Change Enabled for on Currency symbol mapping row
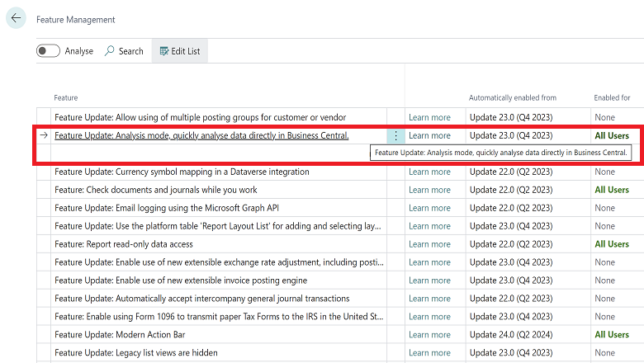Viewport: 644px width, 363px height. (605, 172)
